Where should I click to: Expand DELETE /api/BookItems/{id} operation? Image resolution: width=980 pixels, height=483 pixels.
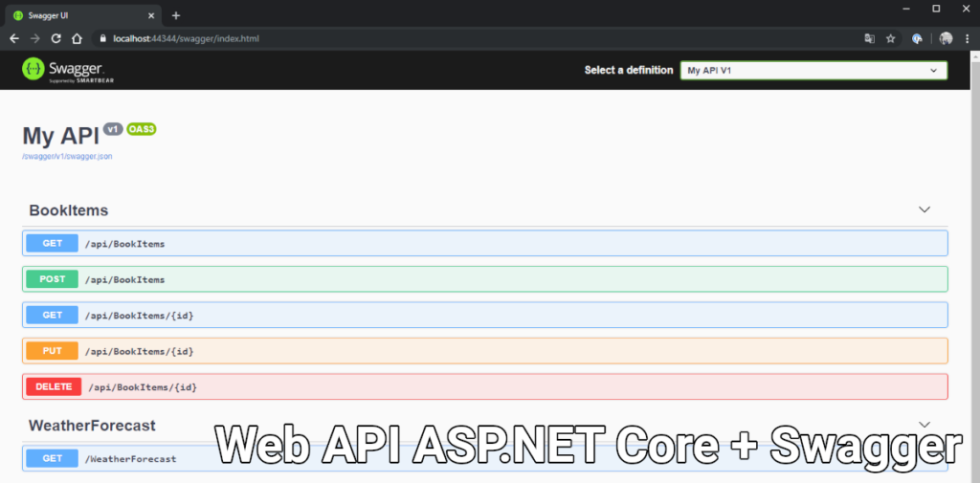[485, 386]
